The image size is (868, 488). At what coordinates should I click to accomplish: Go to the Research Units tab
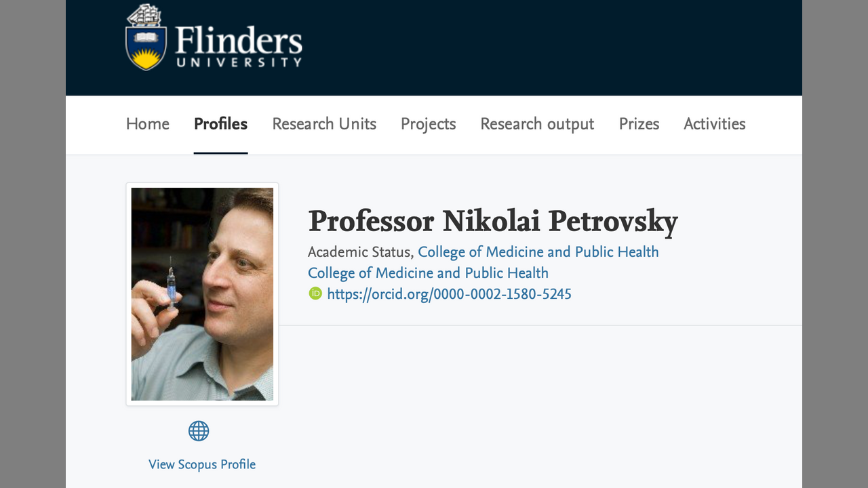[x=324, y=124]
